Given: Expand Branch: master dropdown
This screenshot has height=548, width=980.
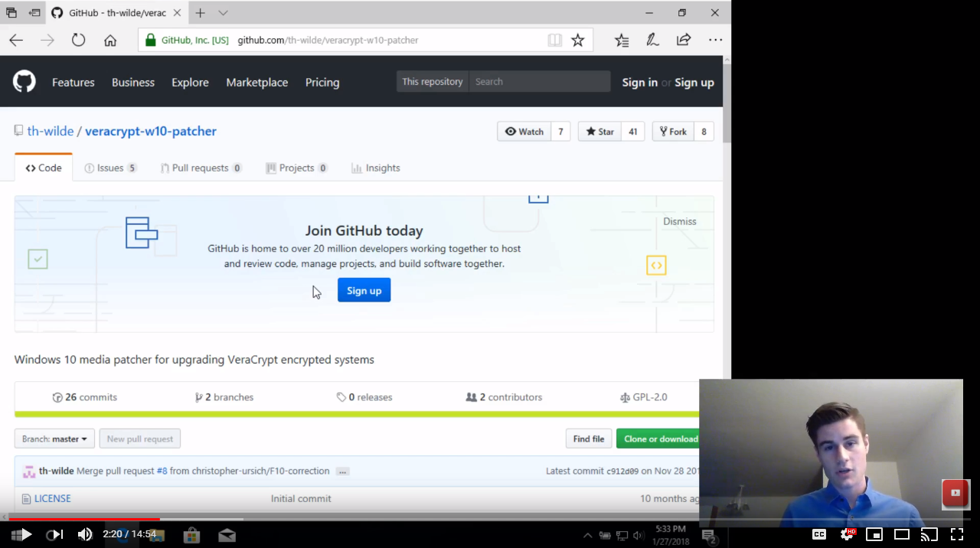Looking at the screenshot, I should [54, 439].
